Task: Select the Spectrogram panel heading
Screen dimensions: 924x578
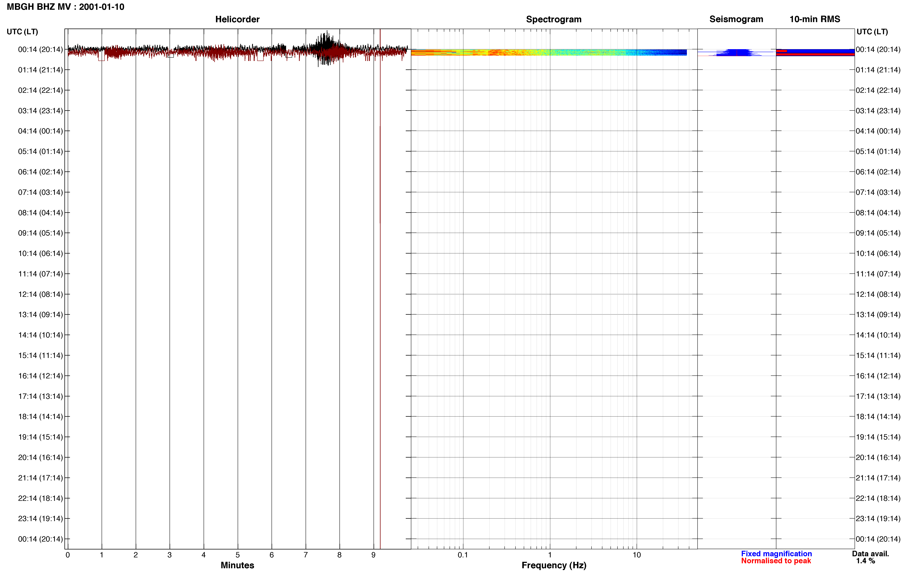Action: click(x=554, y=19)
